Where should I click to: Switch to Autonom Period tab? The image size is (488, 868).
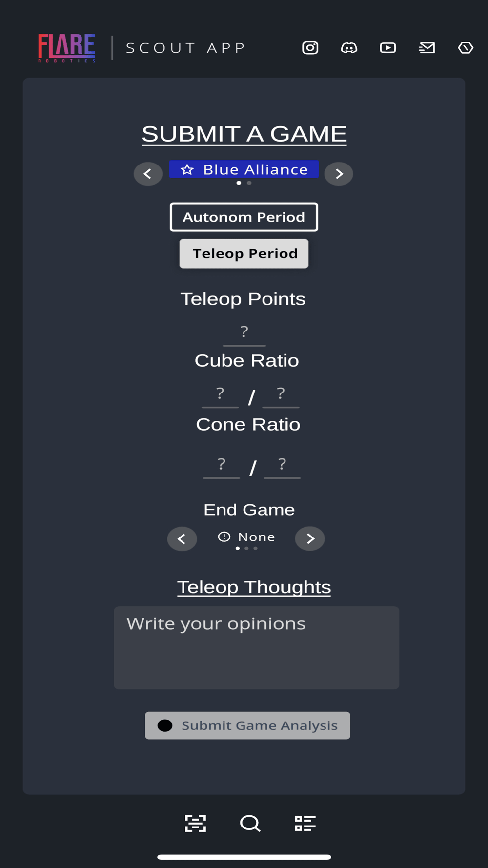tap(244, 217)
